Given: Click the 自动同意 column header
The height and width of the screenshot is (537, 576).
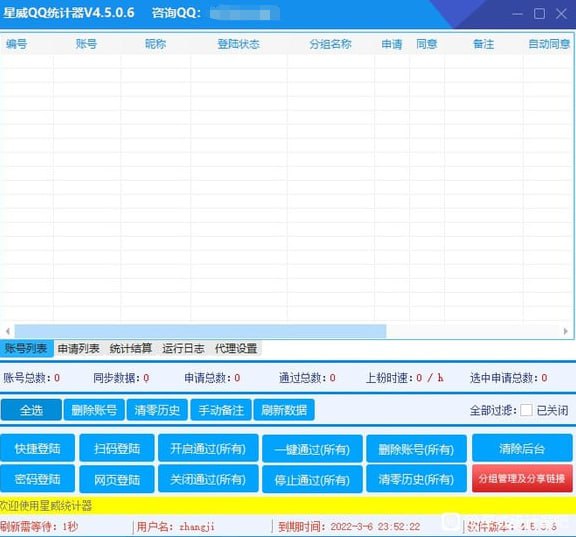Looking at the screenshot, I should pos(549,44).
